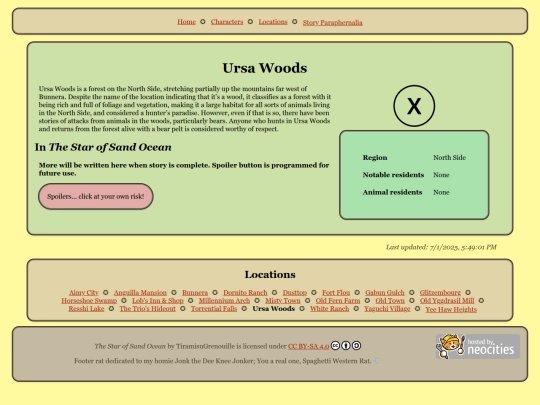Screen dimensions: 540x405
Task: Select the North Side region value
Action: (x=449, y=157)
